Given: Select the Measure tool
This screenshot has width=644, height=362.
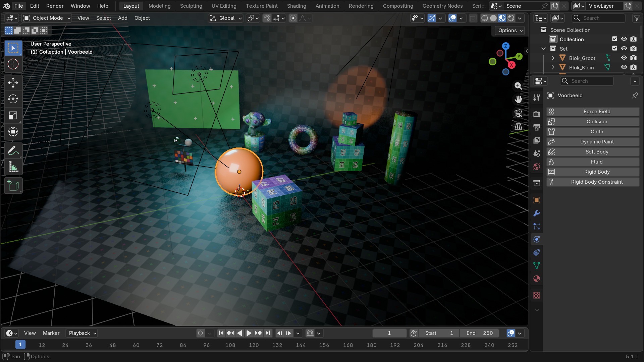Looking at the screenshot, I should tap(13, 167).
